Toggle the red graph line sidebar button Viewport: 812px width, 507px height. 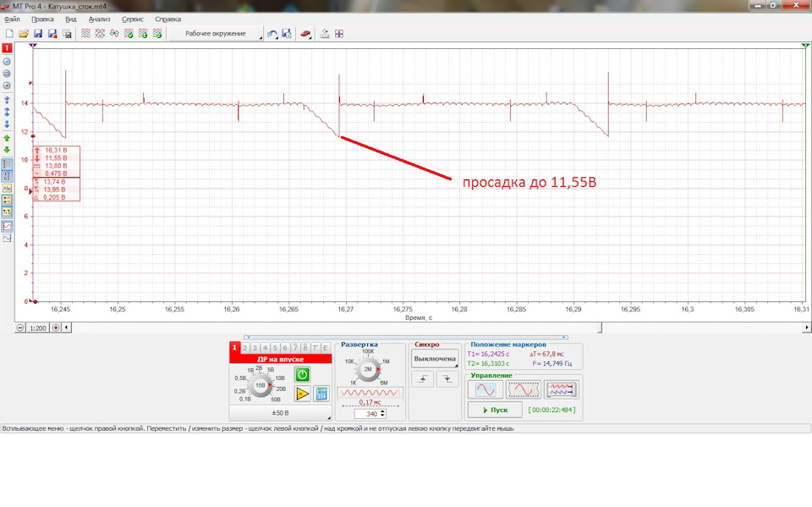8,226
